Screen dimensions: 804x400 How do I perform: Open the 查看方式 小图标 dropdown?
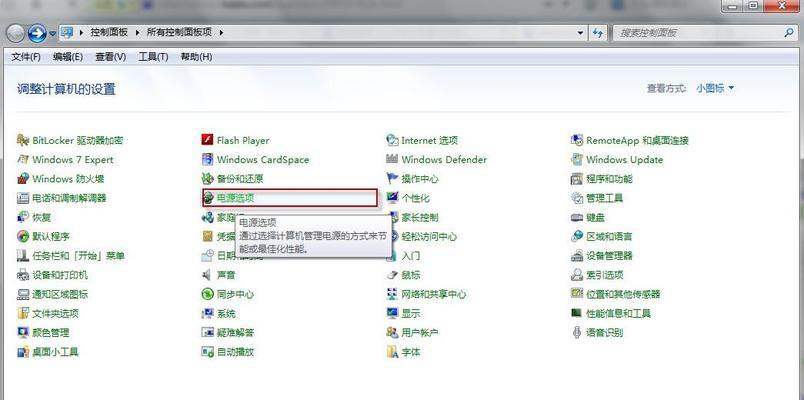coord(715,88)
